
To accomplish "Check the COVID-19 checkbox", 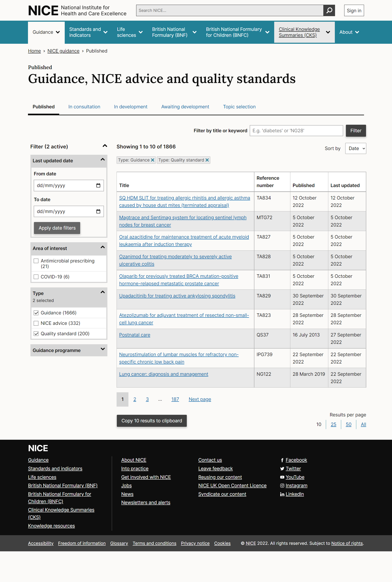I will 36,277.
